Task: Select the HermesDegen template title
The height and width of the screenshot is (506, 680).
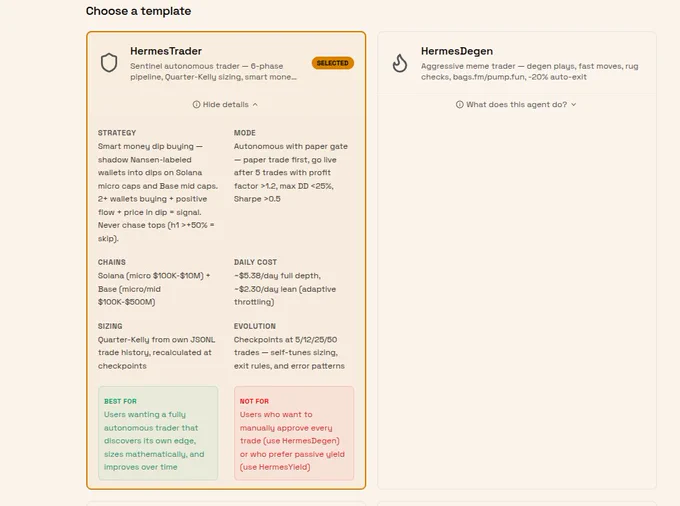Action: pos(457,51)
